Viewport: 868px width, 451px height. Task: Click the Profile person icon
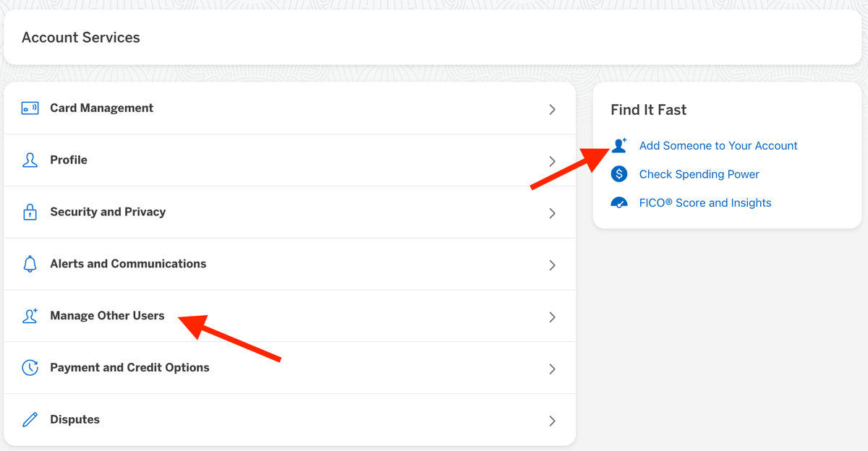coord(30,160)
